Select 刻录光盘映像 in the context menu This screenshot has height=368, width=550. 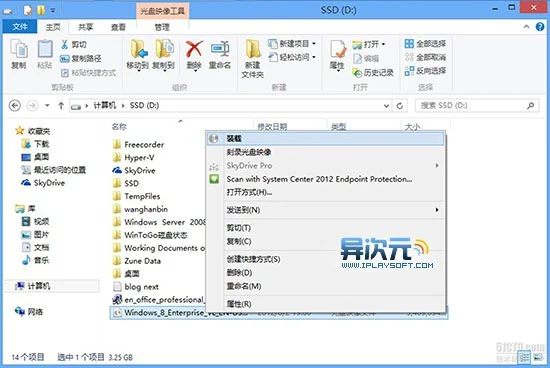325,152
